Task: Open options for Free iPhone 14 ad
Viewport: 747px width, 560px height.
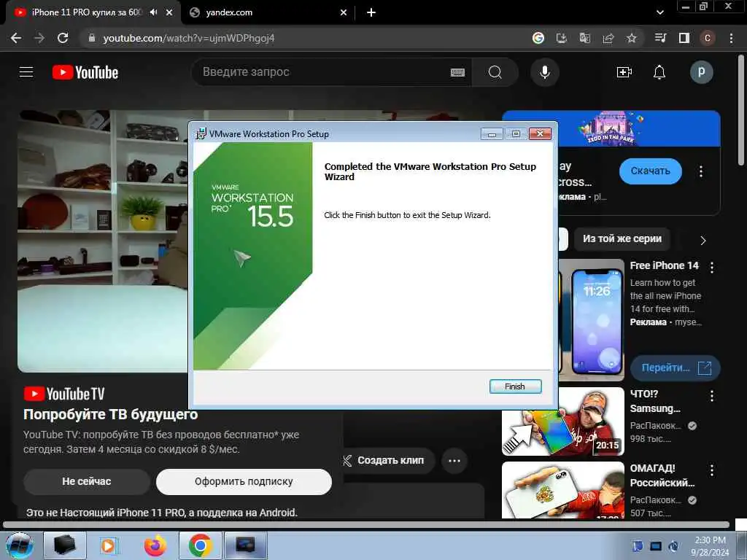Action: click(x=712, y=268)
